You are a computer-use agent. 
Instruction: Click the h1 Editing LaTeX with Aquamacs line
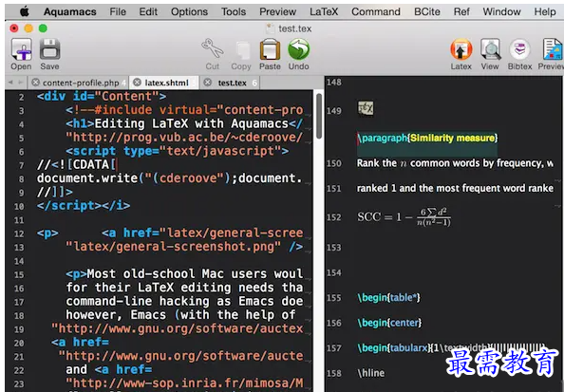click(x=184, y=123)
